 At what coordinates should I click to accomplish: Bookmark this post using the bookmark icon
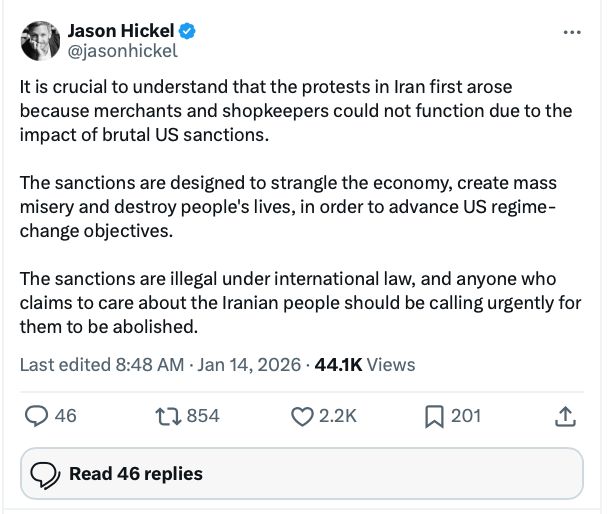433,415
